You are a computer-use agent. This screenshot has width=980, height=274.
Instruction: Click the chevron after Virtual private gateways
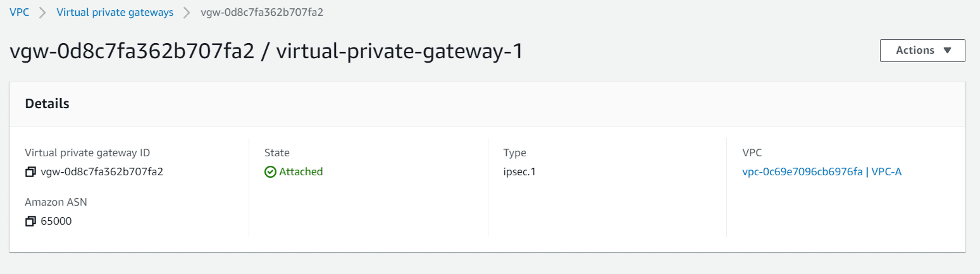(x=187, y=13)
